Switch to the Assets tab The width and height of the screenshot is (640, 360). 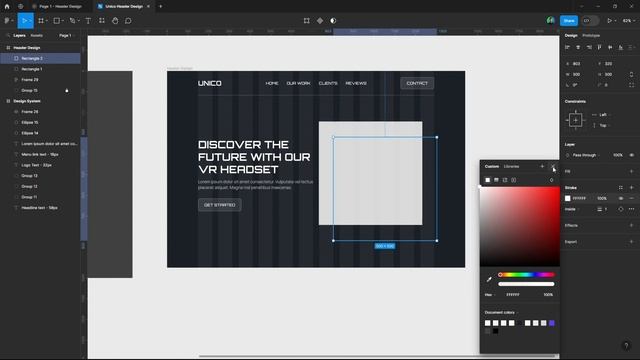(x=36, y=36)
